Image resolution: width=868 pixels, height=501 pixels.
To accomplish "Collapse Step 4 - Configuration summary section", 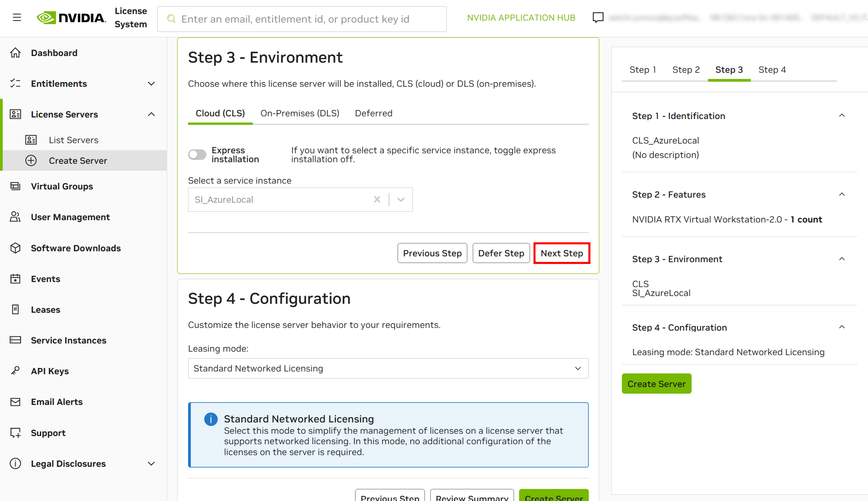I will tap(842, 327).
